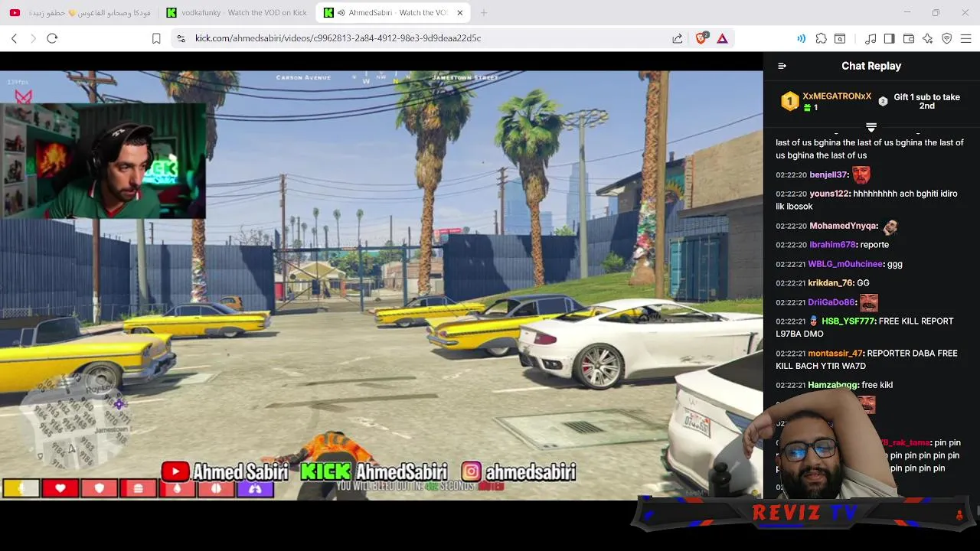Screen dimensions: 980x551
Task: Select the AhmedSabiri Kick VOD tab
Action: pos(394,13)
